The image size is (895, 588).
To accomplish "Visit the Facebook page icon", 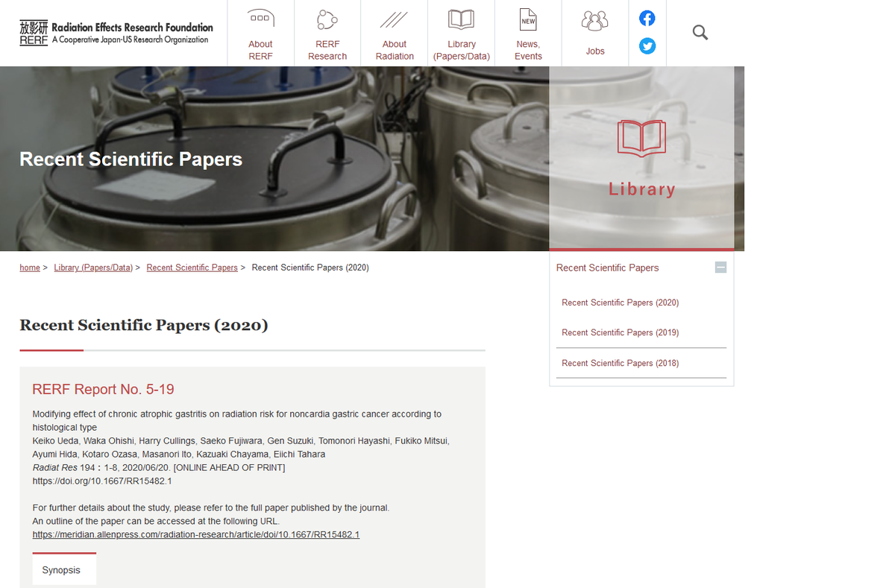I will tap(647, 19).
